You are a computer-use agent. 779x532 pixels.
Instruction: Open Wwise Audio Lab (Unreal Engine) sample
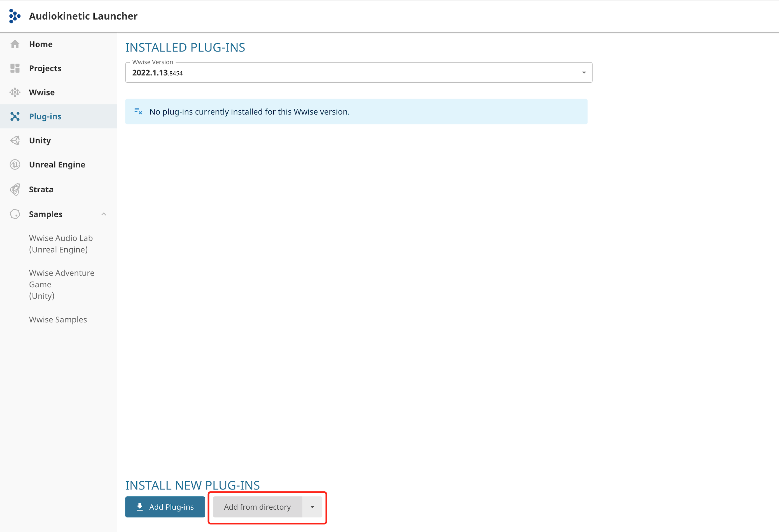(61, 244)
